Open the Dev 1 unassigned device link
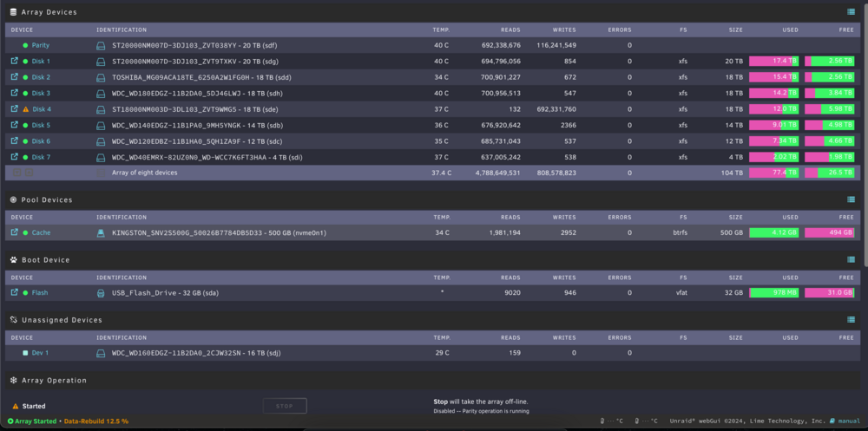The width and height of the screenshot is (868, 431). pos(40,353)
